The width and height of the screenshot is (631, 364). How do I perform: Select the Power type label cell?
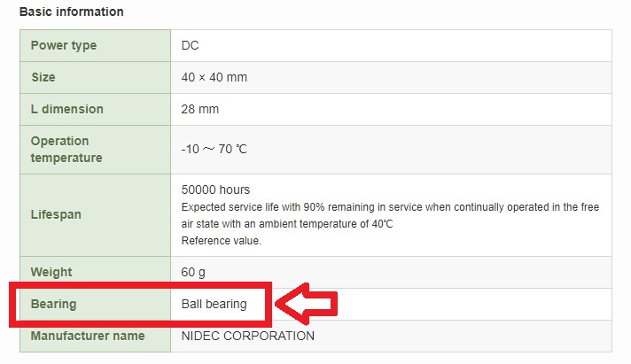pyautogui.click(x=96, y=45)
